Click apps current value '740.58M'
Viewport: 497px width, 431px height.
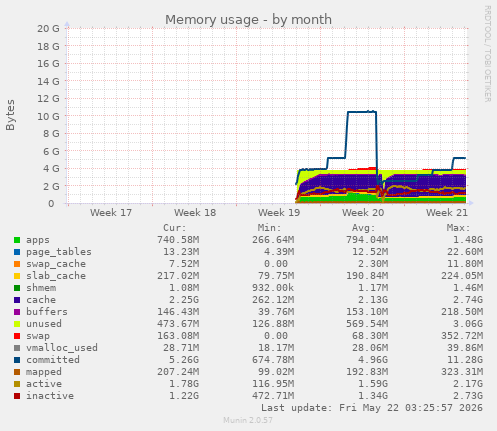pos(178,240)
